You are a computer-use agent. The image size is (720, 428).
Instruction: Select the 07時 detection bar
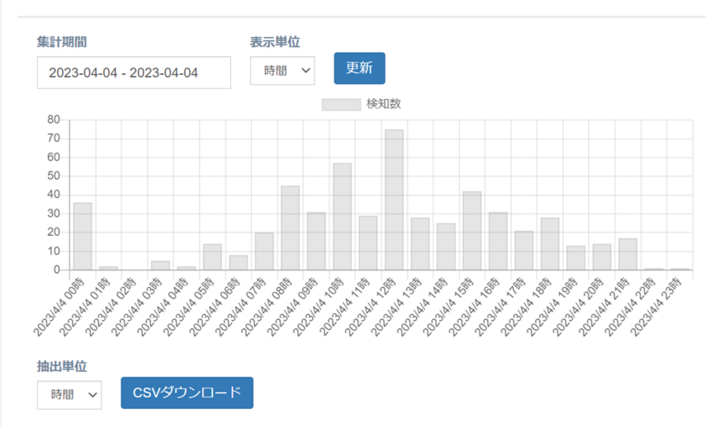[264, 252]
